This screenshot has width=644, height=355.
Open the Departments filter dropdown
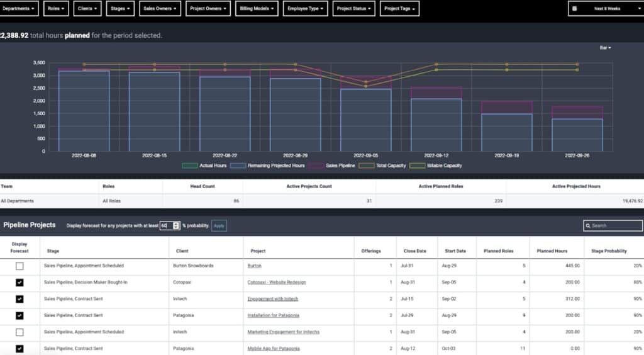(19, 9)
